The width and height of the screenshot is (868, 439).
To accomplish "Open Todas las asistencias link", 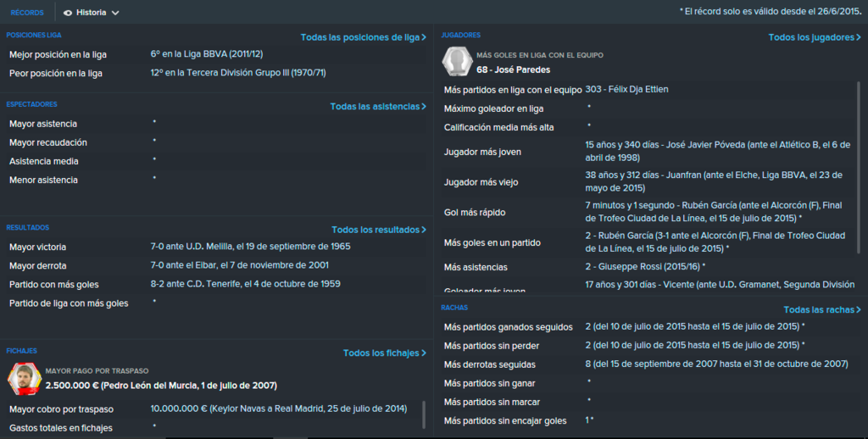I will (378, 106).
